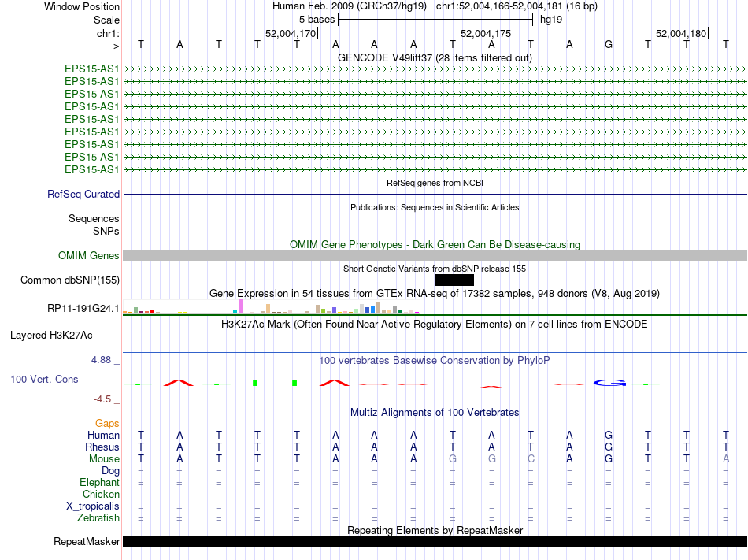The height and width of the screenshot is (560, 748).
Task: Open the RefSeq Curated track label
Action: 83,194
